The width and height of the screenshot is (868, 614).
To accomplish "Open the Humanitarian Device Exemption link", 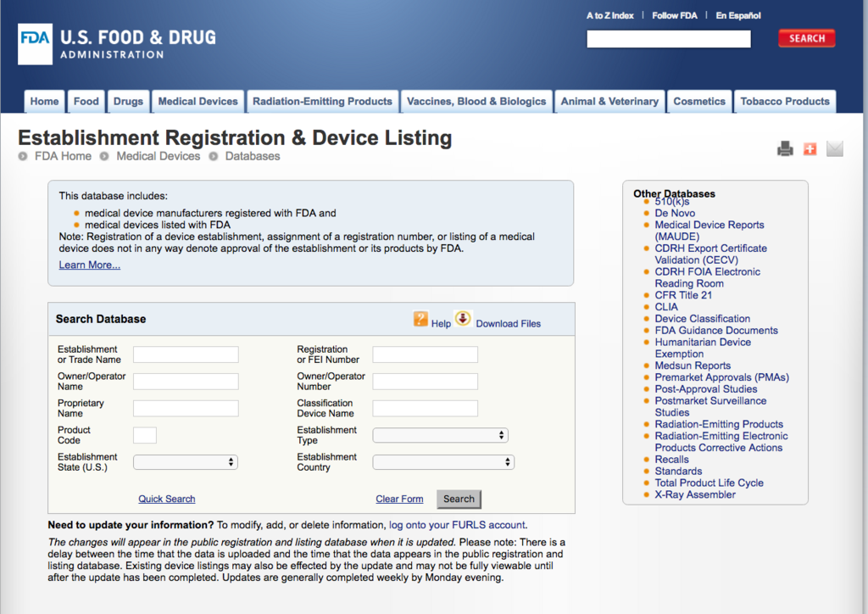I will (x=703, y=348).
